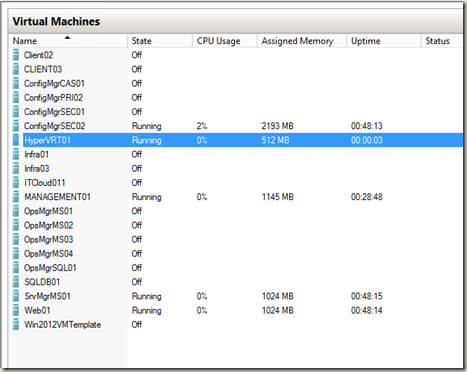Viewport: 467px width, 372px height.
Task: Select the Win2012VMTemplate virtual machine name
Action: point(62,324)
